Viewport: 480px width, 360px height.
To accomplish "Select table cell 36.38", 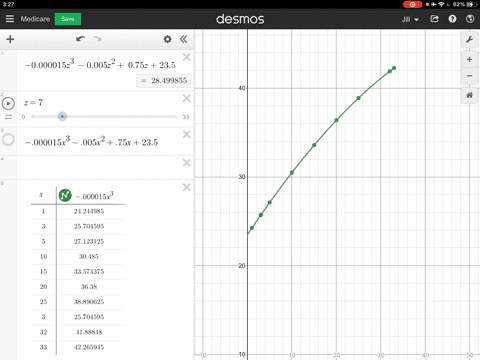I will (89, 287).
